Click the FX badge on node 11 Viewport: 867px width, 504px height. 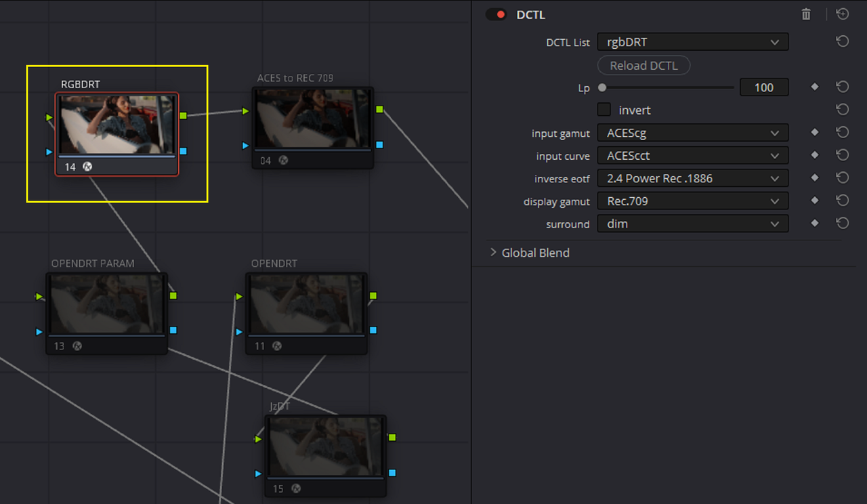click(x=277, y=346)
